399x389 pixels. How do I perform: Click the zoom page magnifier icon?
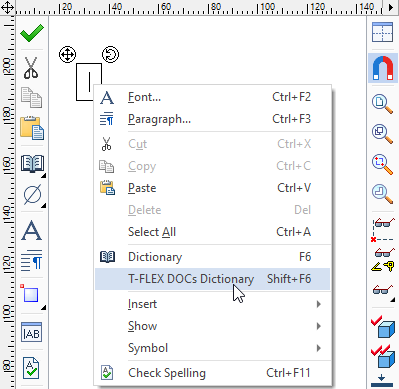click(x=382, y=104)
